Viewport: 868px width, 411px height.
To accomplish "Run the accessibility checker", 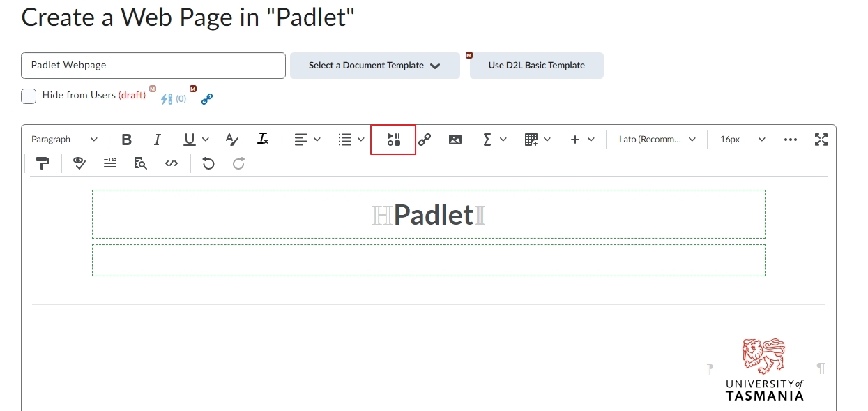I will click(79, 163).
